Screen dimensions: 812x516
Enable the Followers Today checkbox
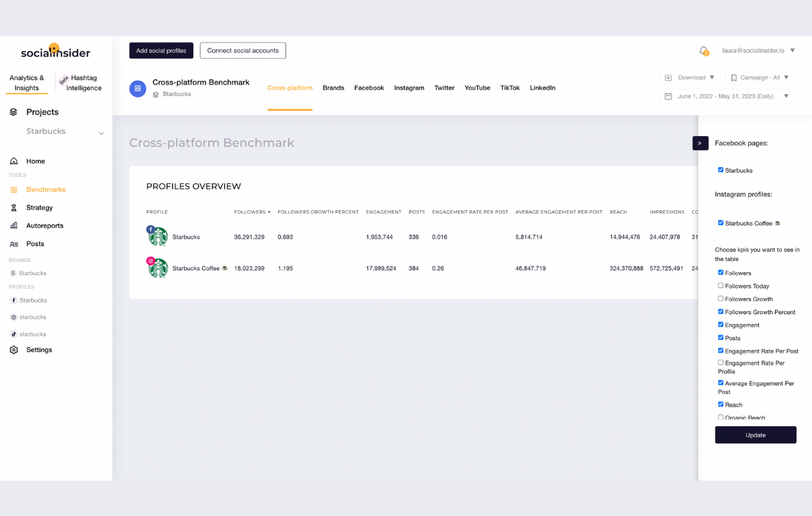[x=720, y=286]
